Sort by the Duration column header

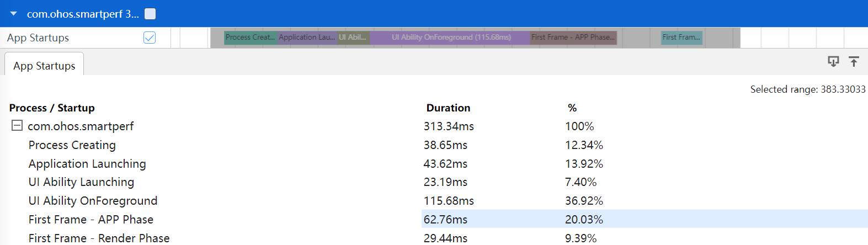point(448,108)
